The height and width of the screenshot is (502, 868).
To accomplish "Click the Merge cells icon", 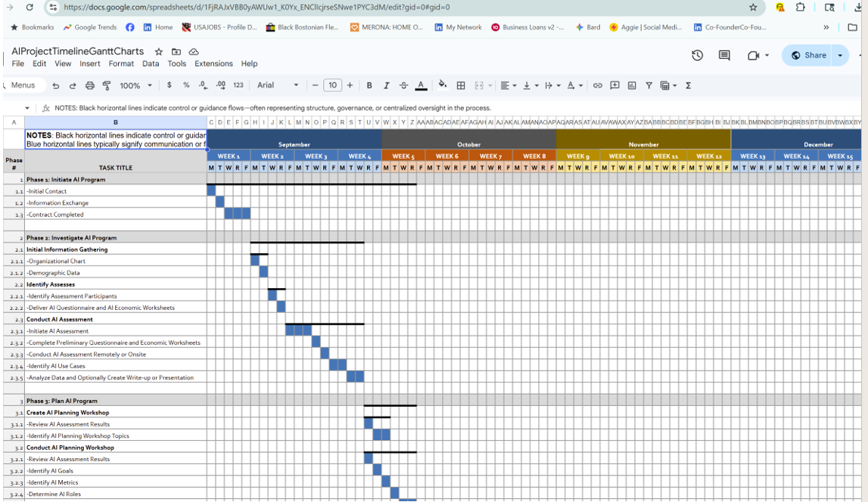I will click(x=479, y=85).
